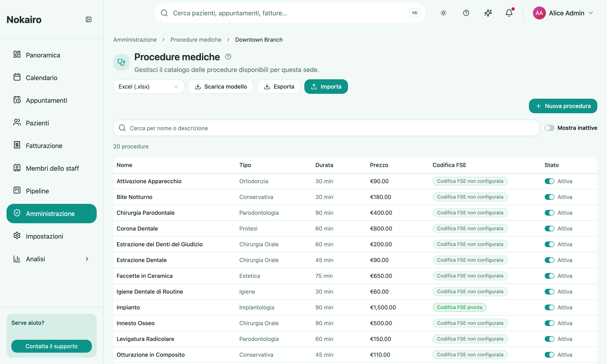
Task: Click the ⌘K shortcut badge
Action: [415, 13]
